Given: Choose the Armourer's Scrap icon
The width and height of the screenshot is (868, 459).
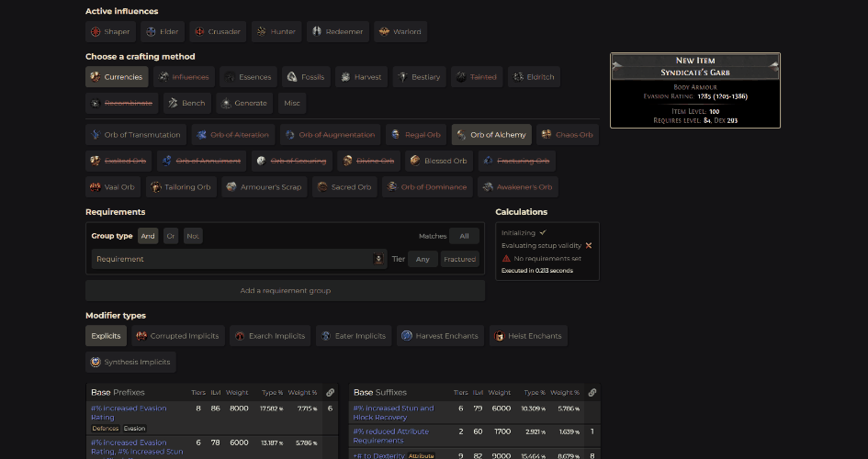Looking at the screenshot, I should click(x=231, y=187).
